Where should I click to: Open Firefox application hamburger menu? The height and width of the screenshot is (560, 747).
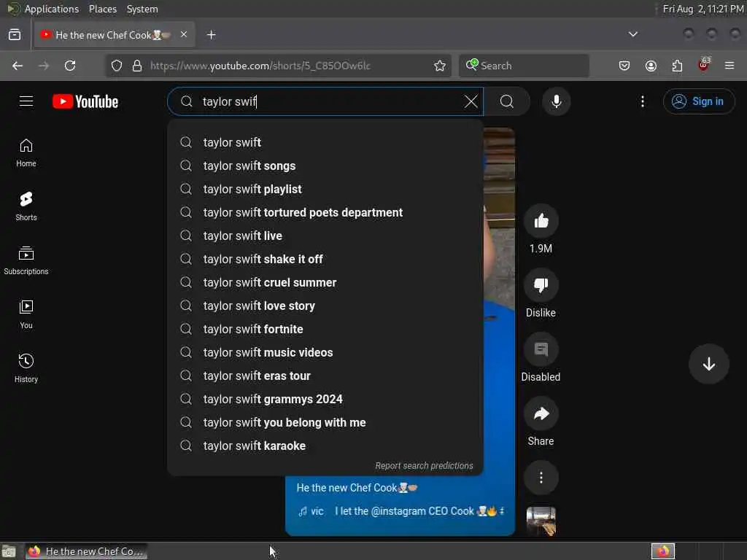point(729,66)
